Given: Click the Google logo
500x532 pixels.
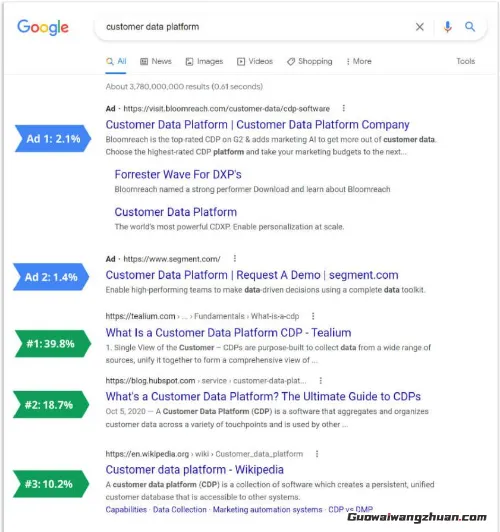Looking at the screenshot, I should pos(43,27).
